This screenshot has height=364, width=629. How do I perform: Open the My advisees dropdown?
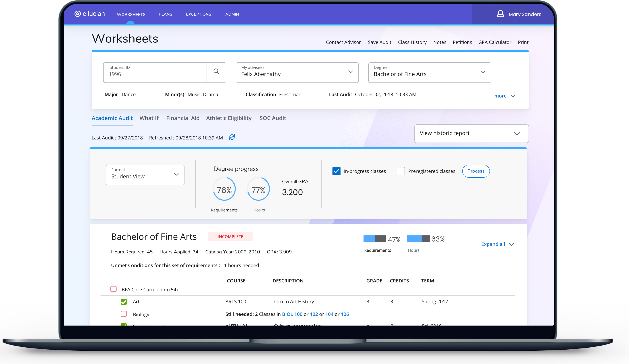[x=297, y=73]
